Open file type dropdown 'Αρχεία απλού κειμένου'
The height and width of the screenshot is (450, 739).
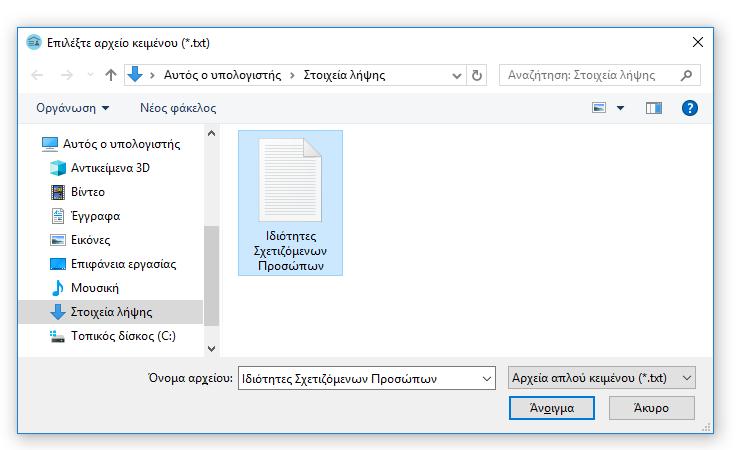click(601, 378)
